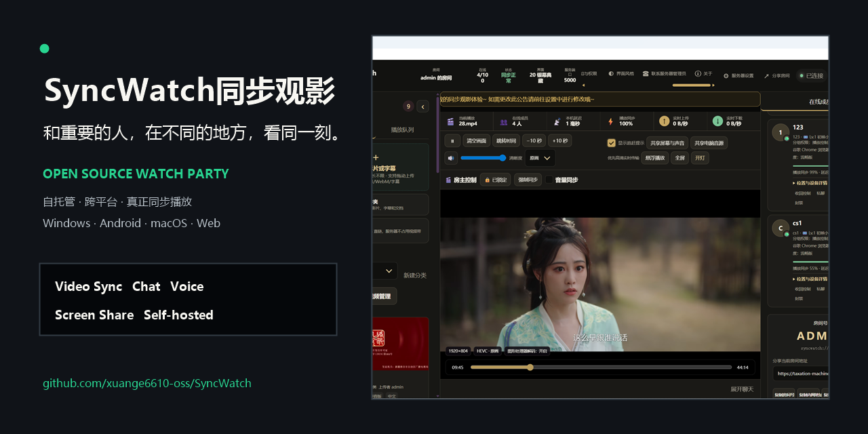Enter 全屏 fullscreen mode

679,158
